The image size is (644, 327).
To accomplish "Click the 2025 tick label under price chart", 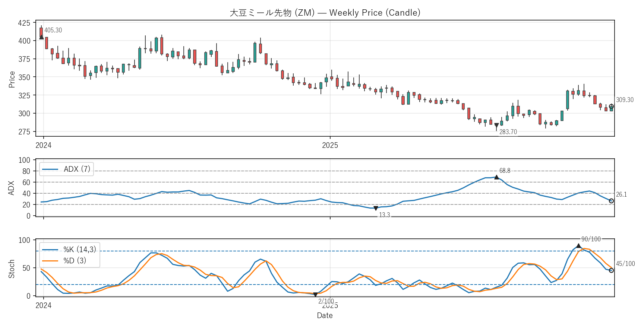I will click(330, 146).
